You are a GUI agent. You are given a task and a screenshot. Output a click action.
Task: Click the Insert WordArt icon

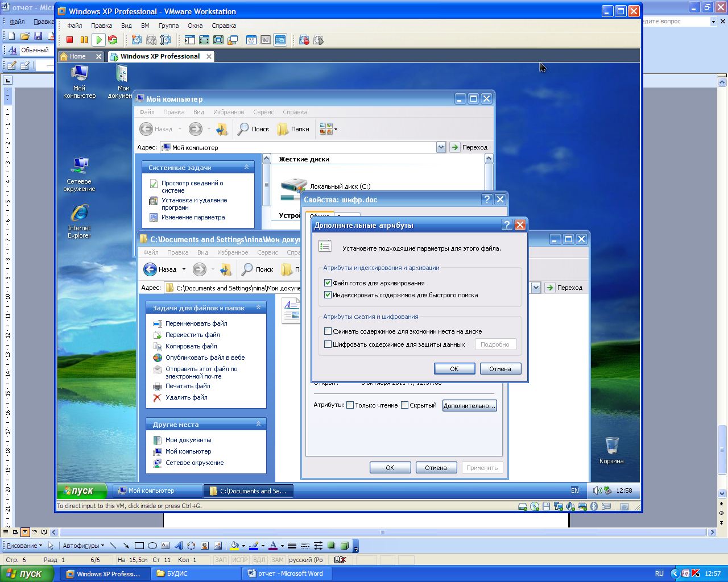click(178, 546)
